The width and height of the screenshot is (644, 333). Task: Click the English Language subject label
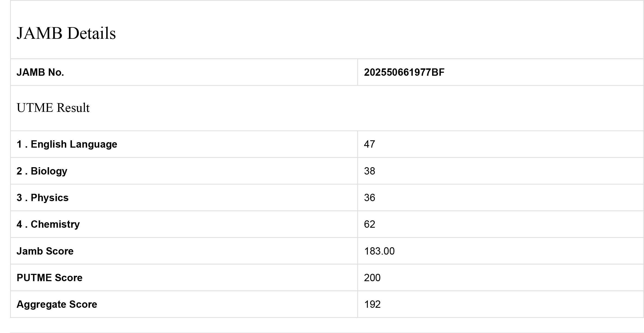(74, 144)
